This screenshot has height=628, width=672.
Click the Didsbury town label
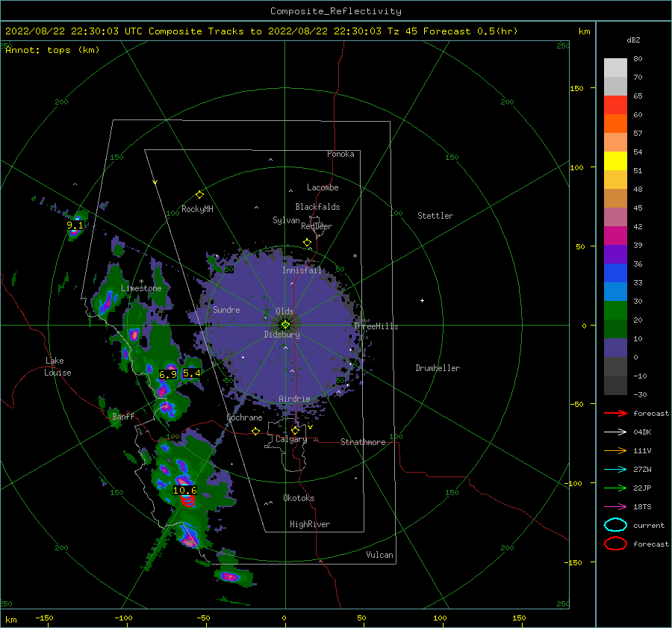[x=282, y=335]
